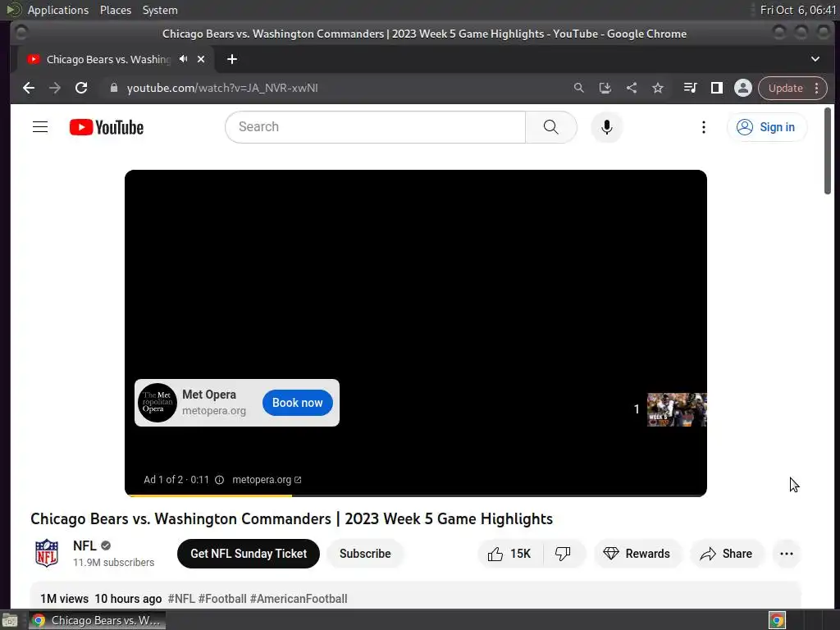Open Chrome three-dot menu beside Update
This screenshot has width=840, height=630.
coord(816,88)
